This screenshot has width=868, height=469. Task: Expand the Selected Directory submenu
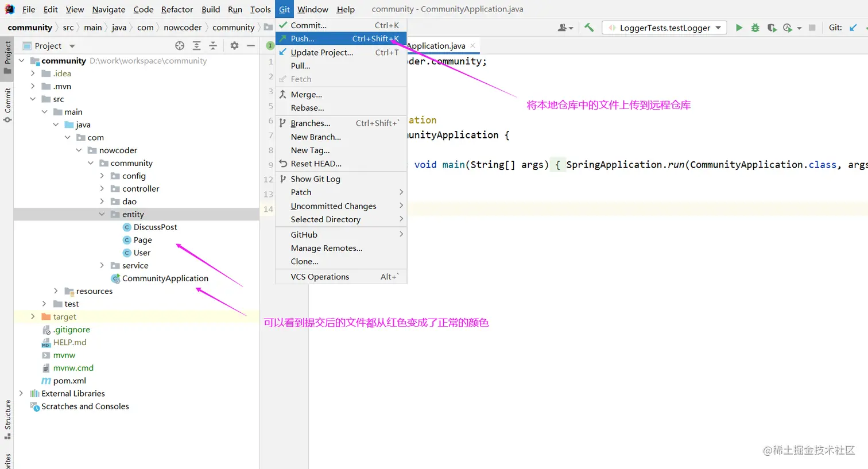pos(341,219)
